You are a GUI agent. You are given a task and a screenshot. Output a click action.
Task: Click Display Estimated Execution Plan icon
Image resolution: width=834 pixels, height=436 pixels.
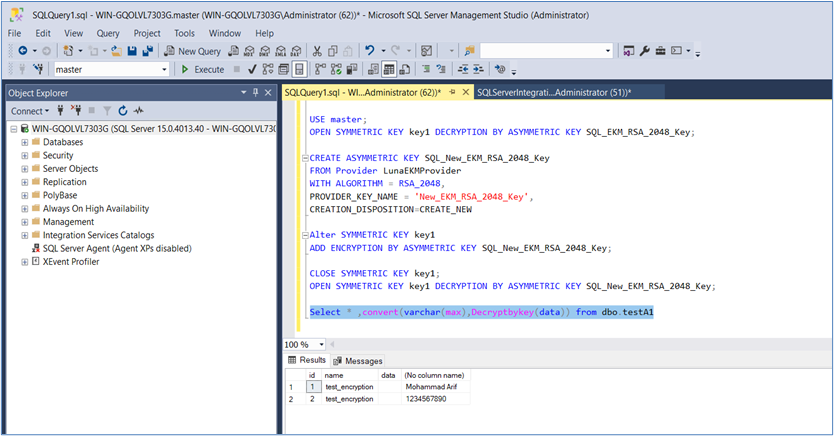coord(268,69)
